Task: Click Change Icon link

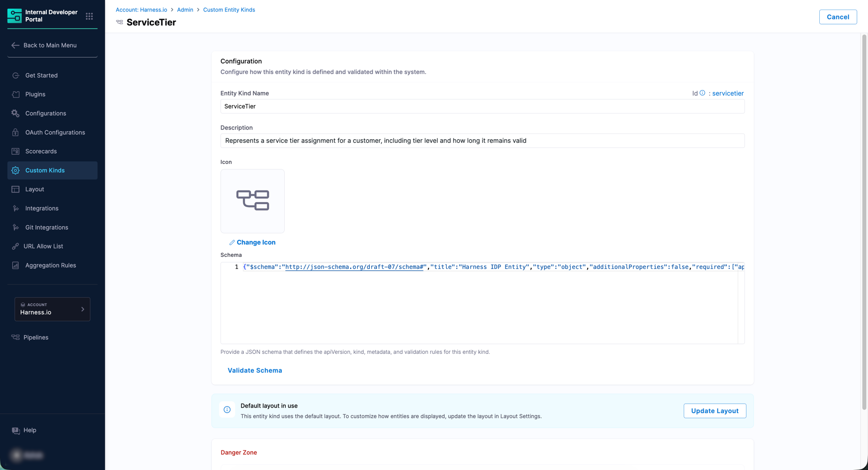Action: pyautogui.click(x=256, y=242)
